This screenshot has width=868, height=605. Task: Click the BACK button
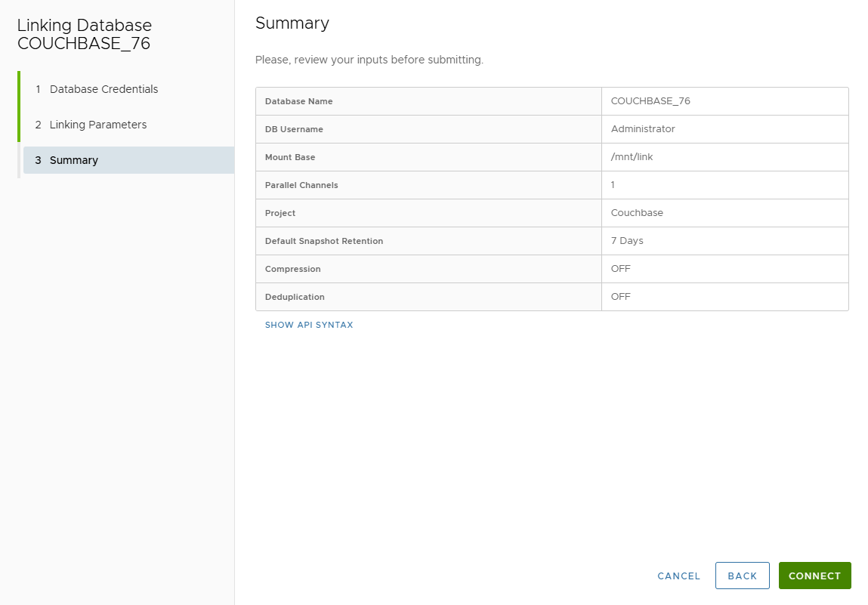click(742, 576)
